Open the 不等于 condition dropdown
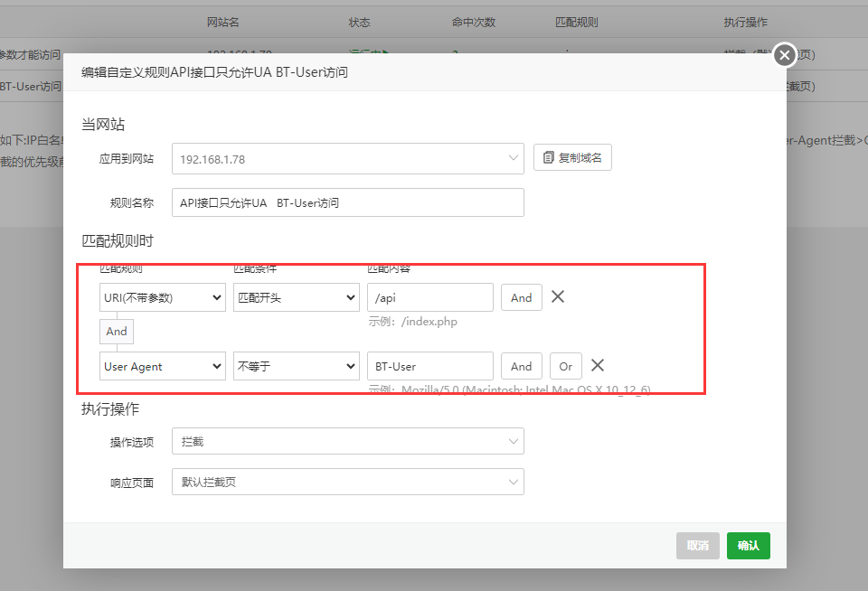This screenshot has height=591, width=868. pyautogui.click(x=297, y=366)
